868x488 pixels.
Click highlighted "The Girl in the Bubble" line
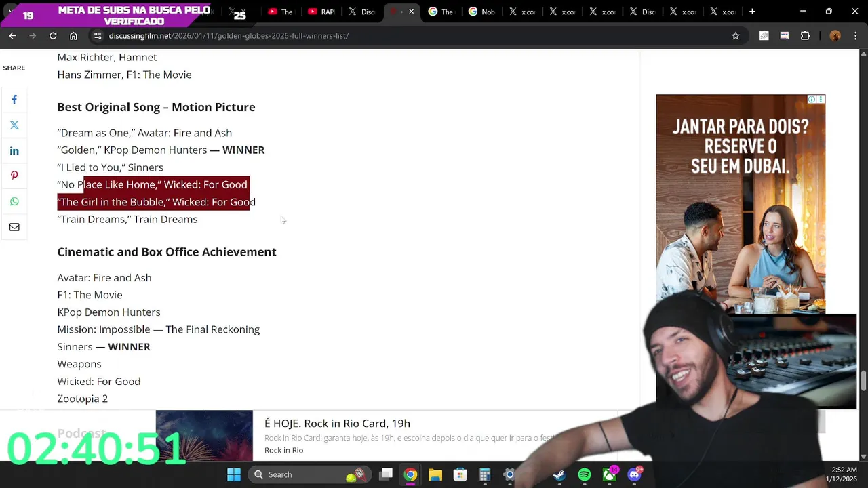click(x=157, y=202)
